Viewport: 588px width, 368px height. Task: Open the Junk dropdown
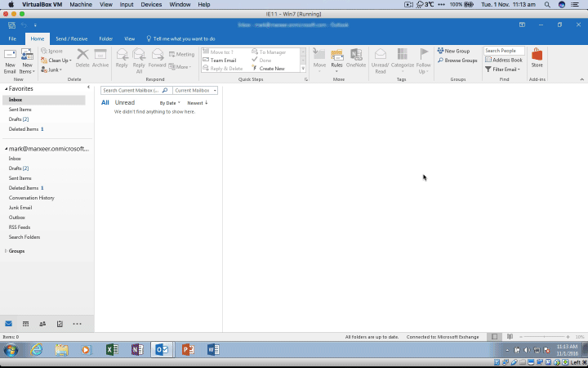coord(51,70)
